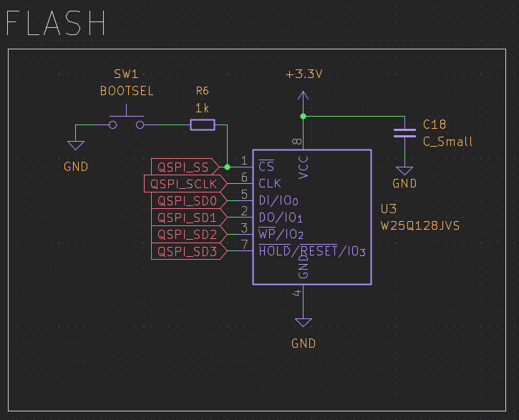Select the GND symbol below U3 pin 4

click(303, 323)
